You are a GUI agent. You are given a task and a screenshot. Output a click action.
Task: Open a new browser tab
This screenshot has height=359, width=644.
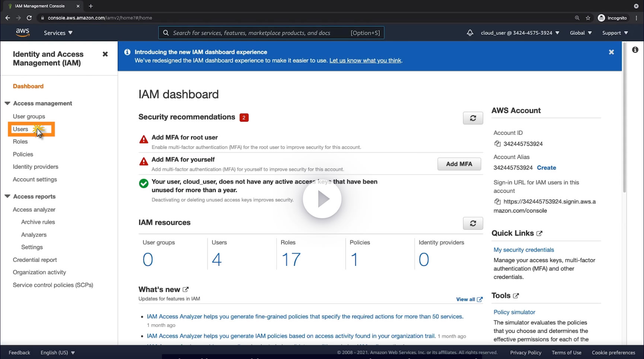(91, 6)
